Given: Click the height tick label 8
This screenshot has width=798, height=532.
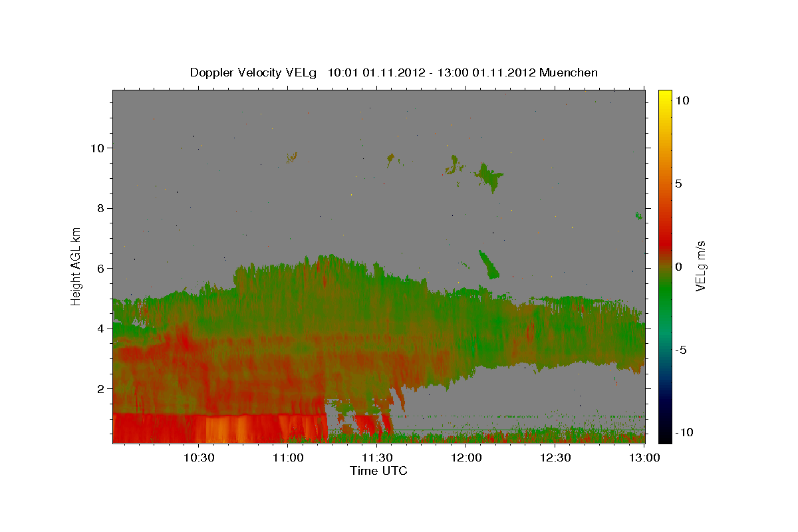Looking at the screenshot, I should 100,208.
